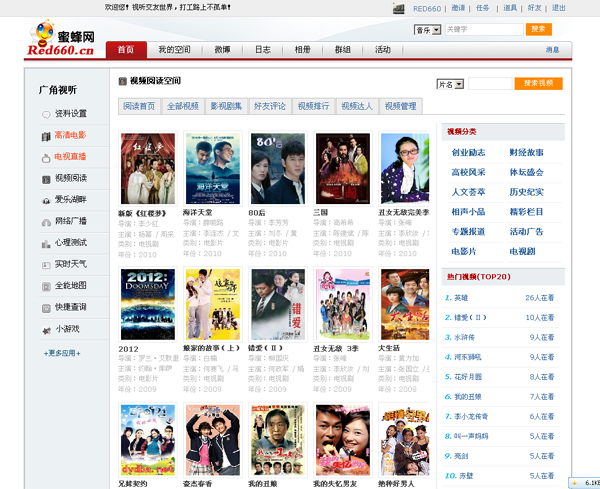Click the 快捷查询 icon in sidebar
The width and height of the screenshot is (600, 489).
46,308
